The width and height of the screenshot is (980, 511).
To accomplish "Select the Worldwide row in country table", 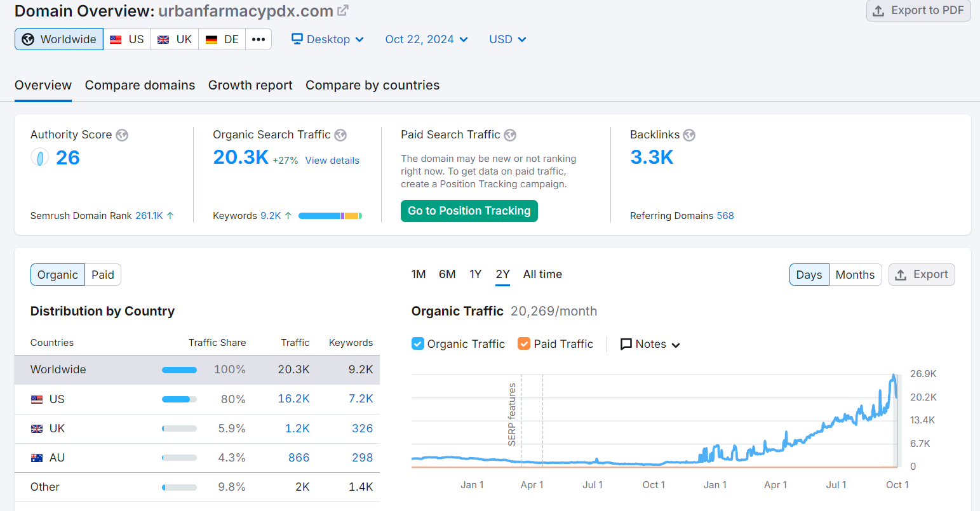I will click(197, 369).
